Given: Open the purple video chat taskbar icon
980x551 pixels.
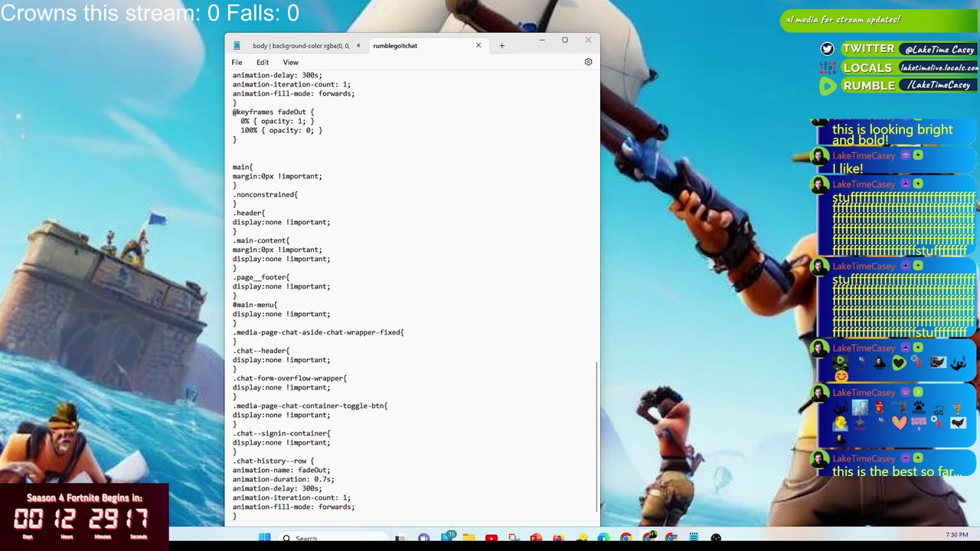Looking at the screenshot, I should pos(423,538).
